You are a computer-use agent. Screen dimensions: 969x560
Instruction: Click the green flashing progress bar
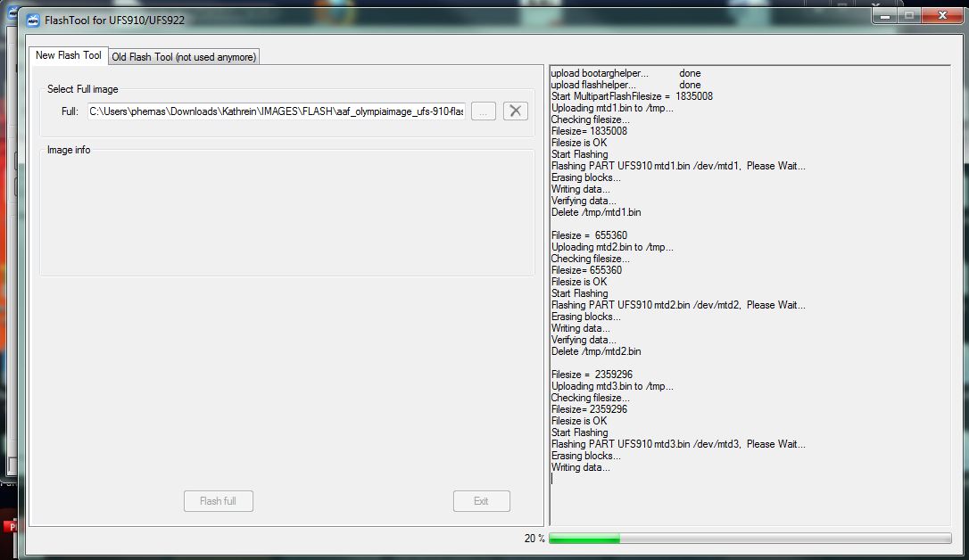click(x=750, y=539)
